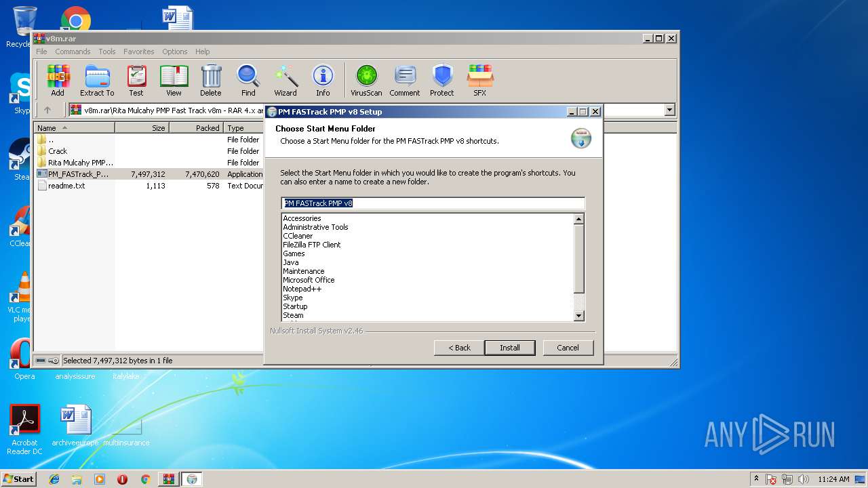Select Steam in the folder list
This screenshot has width=868, height=488.
(x=293, y=315)
